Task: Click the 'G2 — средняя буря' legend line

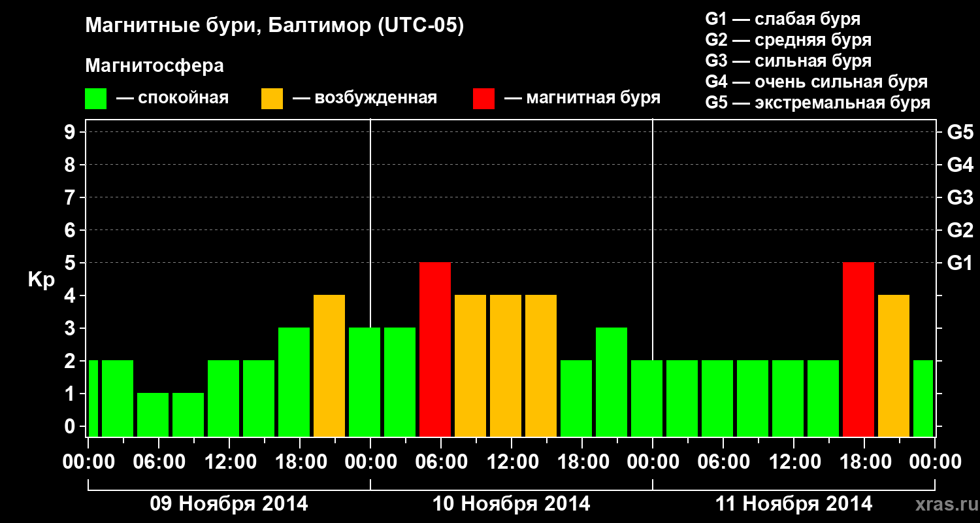Action: point(789,40)
